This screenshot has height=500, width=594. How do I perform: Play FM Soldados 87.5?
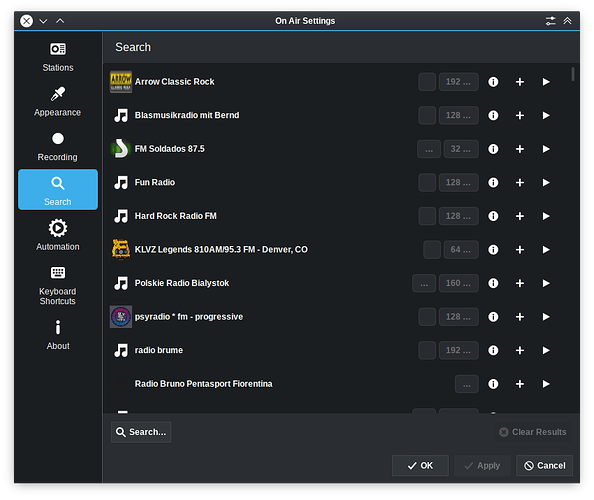pos(546,149)
